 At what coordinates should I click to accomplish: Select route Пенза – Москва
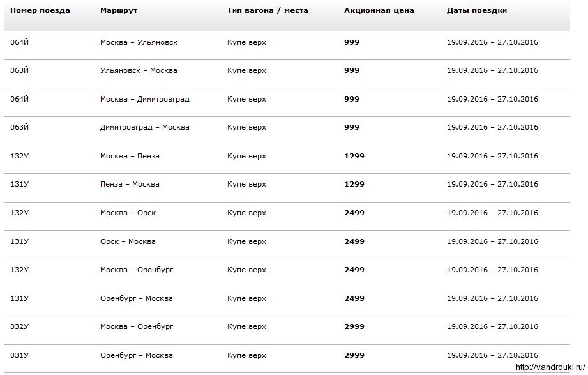coord(130,185)
